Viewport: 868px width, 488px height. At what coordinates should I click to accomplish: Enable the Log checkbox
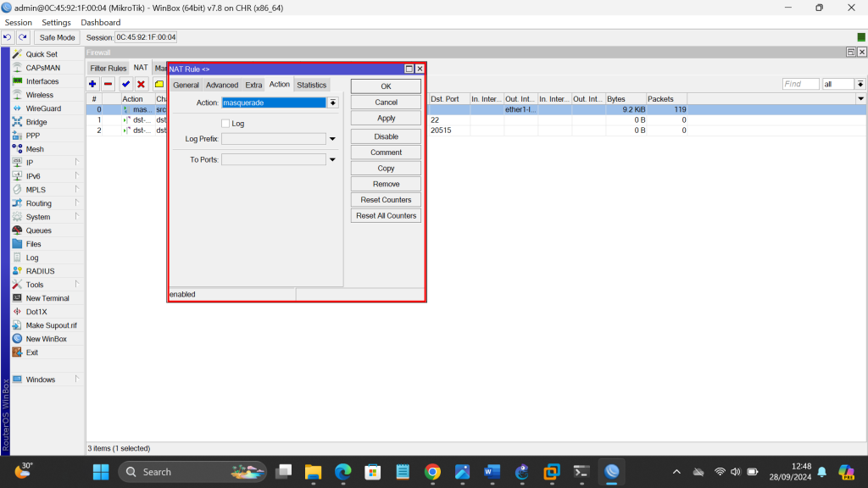point(225,124)
